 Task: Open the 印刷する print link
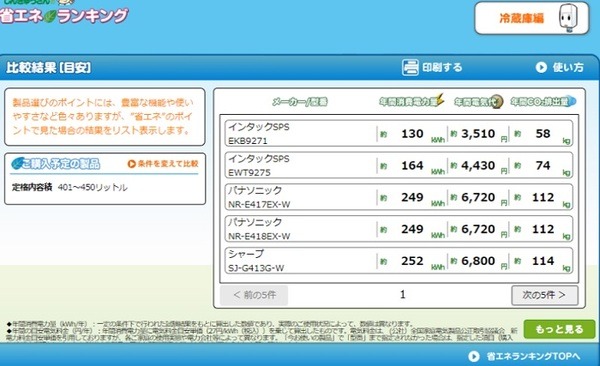click(432, 67)
